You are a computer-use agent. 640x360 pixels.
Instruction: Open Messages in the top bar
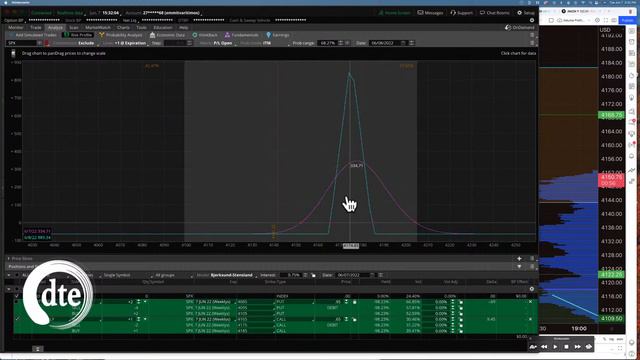point(430,13)
